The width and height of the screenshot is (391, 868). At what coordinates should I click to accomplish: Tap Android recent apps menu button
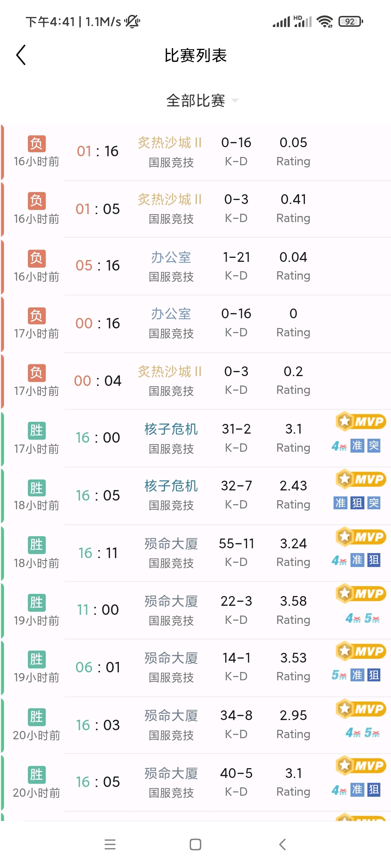(110, 844)
